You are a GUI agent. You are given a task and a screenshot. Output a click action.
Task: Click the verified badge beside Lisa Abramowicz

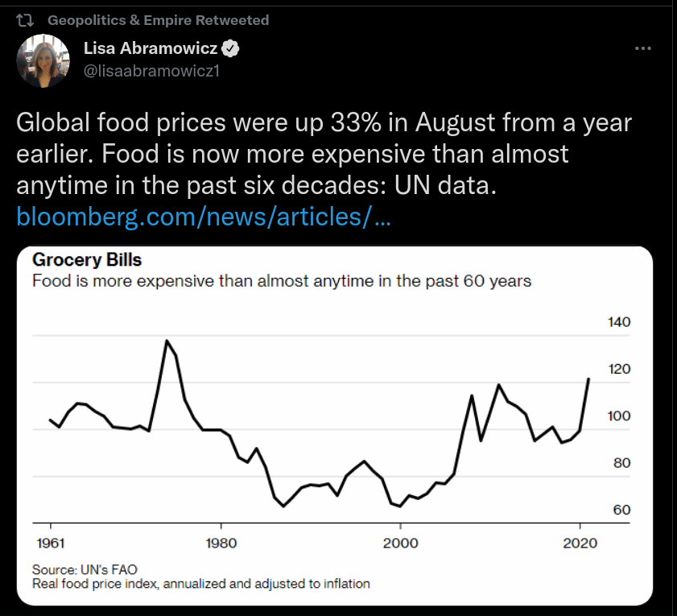(x=232, y=50)
